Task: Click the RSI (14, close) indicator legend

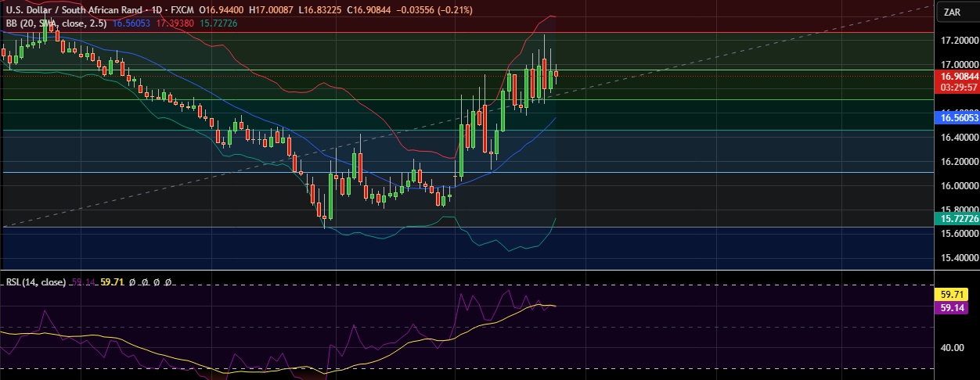Action: coord(36,282)
